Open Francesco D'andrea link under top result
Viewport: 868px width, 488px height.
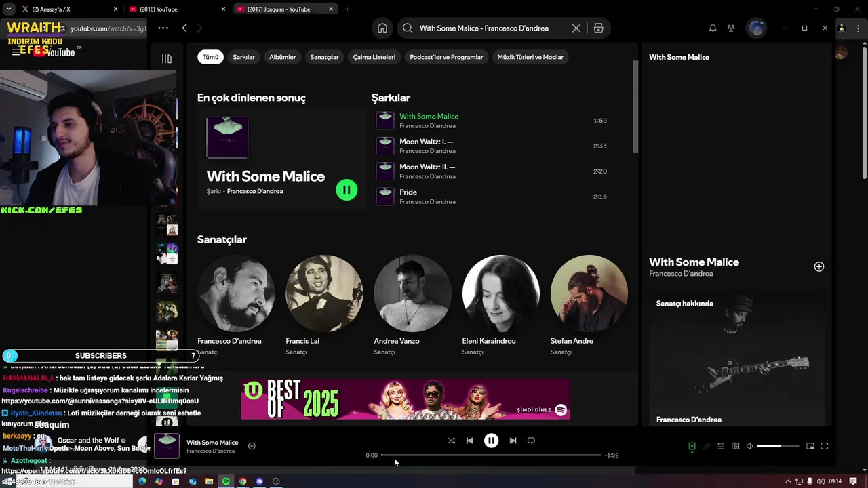pos(255,191)
